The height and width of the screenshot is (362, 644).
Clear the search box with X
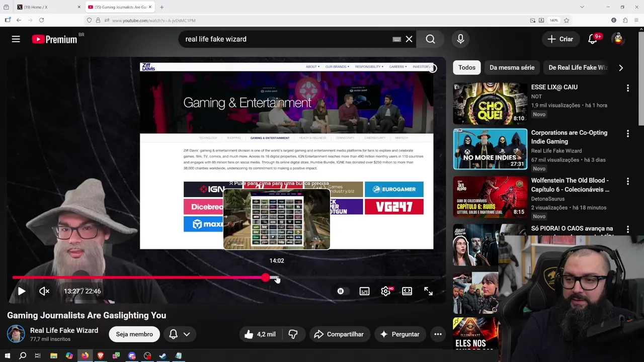pos(409,39)
